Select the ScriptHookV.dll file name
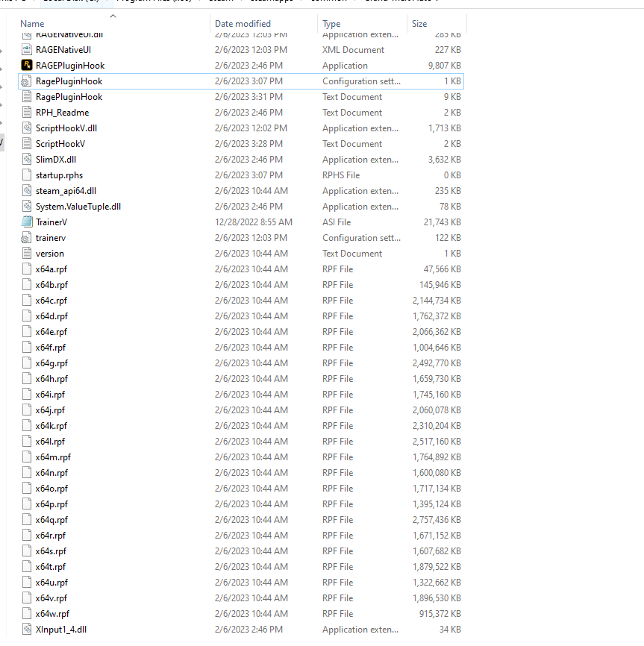 (66, 128)
